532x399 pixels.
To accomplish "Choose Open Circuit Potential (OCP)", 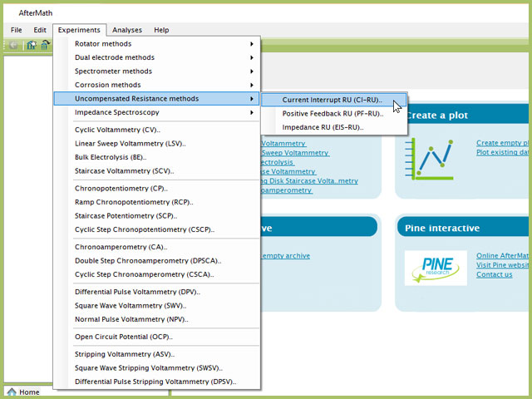I will [157, 337].
